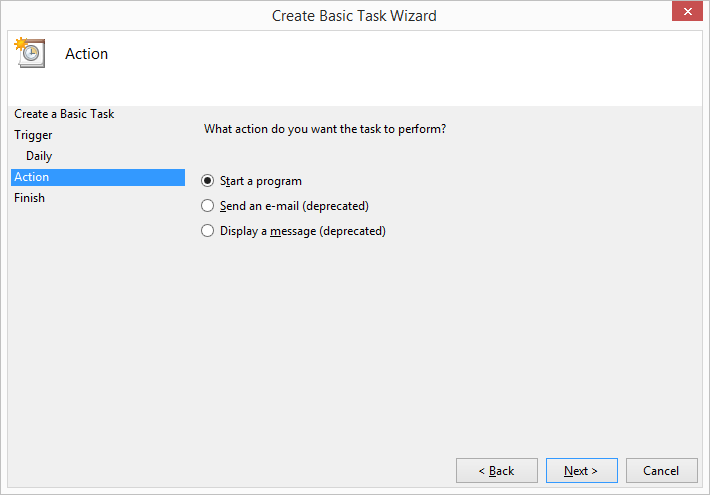
Task: Choose the Send an e-mail radio button
Action: 207,206
